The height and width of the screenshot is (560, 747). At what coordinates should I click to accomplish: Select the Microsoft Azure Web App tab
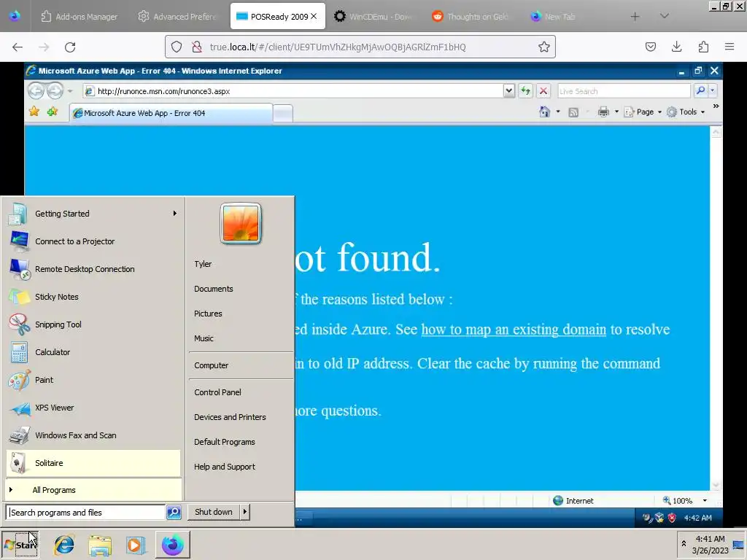tap(171, 113)
